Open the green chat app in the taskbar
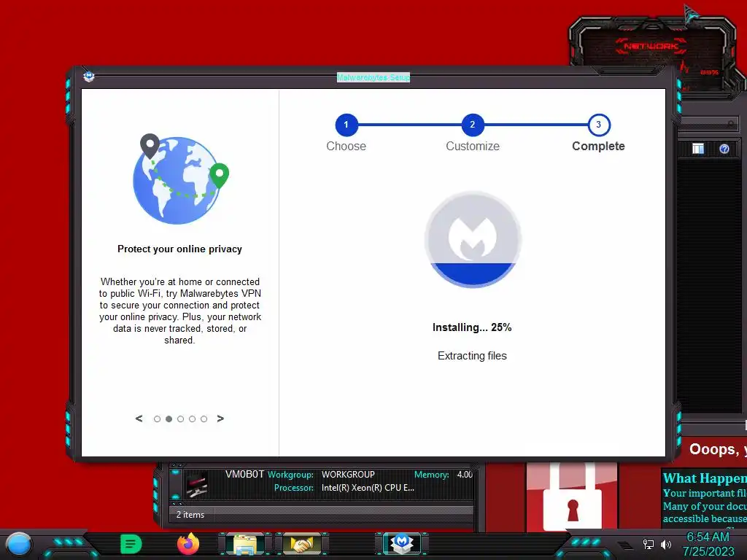This screenshot has width=747, height=560. [131, 544]
